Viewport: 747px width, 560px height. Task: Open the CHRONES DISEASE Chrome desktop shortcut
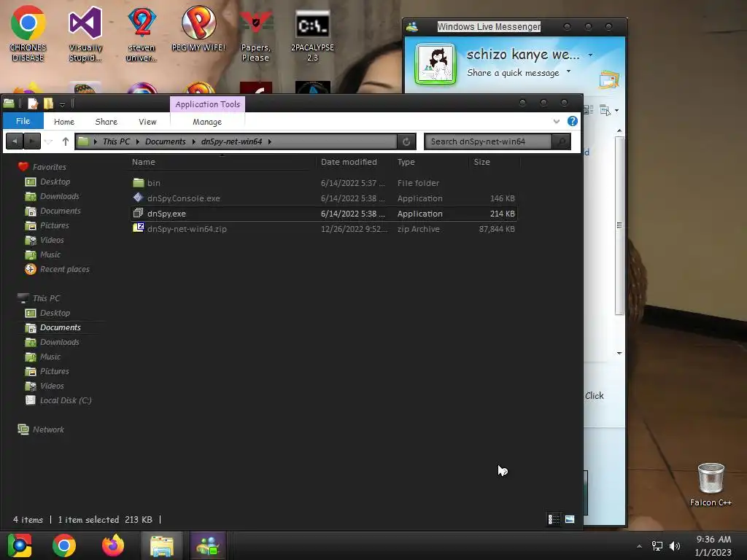[28, 34]
